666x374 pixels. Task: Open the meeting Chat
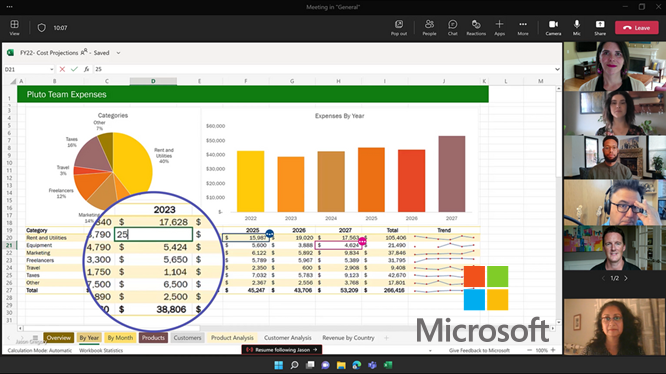click(453, 28)
